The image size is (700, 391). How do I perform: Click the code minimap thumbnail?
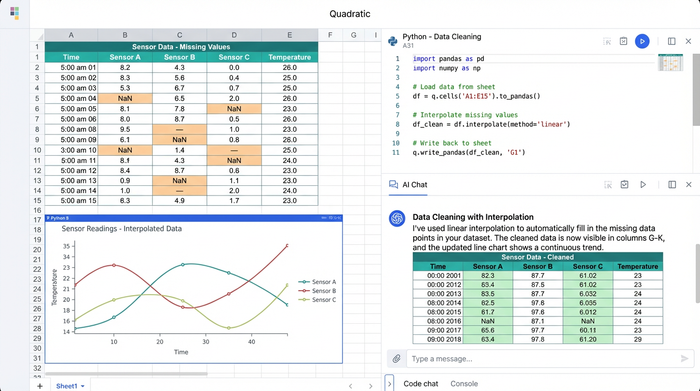point(671,62)
